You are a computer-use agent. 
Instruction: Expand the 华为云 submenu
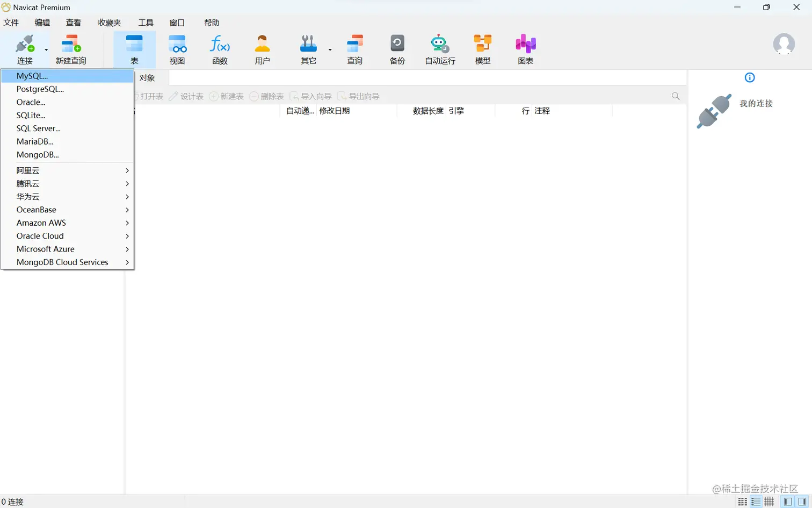tap(67, 197)
